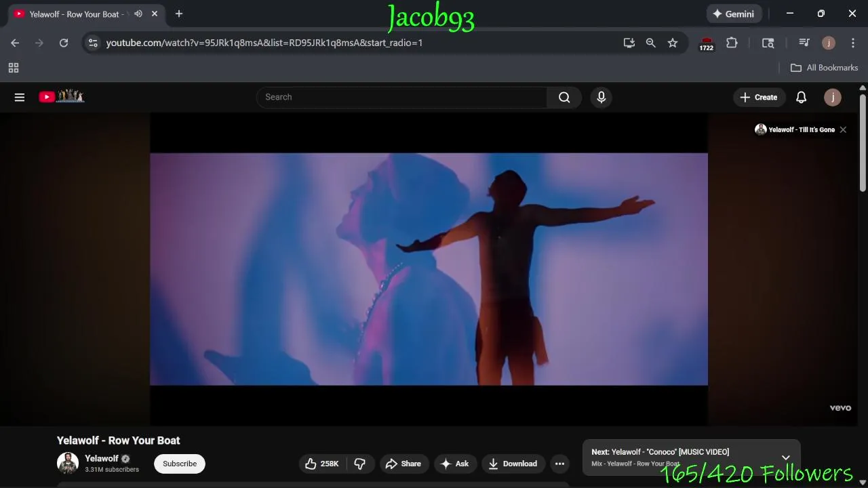Open the YouTube guide hamburger menu
Screen dimensions: 868x488
click(x=20, y=97)
